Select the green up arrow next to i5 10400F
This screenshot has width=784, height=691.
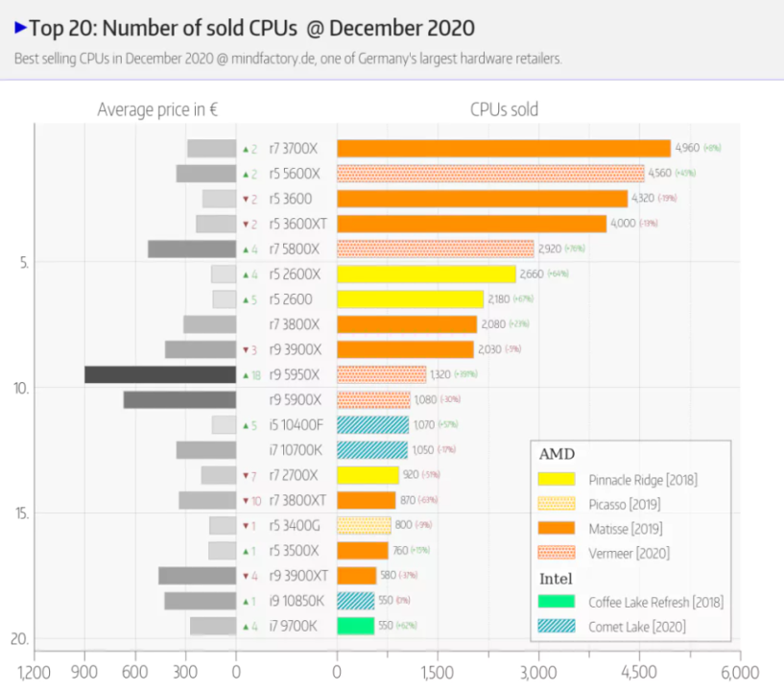245,425
